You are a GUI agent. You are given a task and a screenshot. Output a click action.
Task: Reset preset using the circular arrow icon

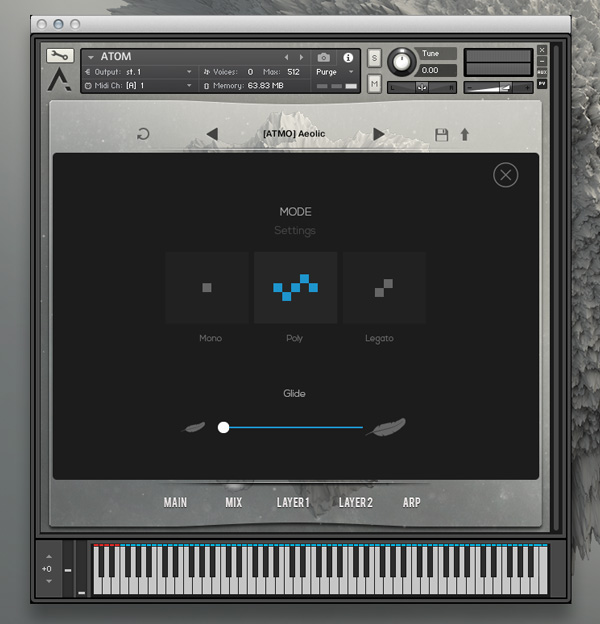tap(143, 134)
